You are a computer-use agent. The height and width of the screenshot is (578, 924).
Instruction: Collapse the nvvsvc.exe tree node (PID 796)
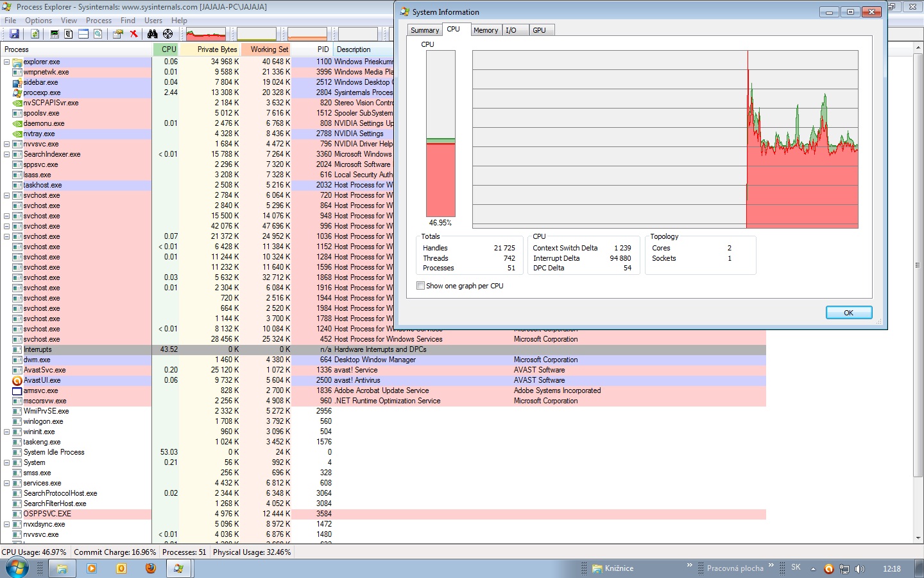pos(6,144)
